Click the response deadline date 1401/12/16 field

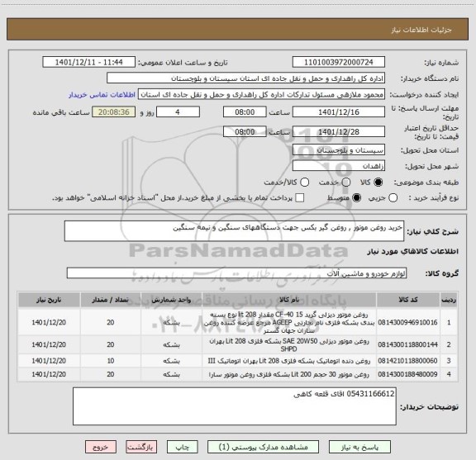click(339, 112)
